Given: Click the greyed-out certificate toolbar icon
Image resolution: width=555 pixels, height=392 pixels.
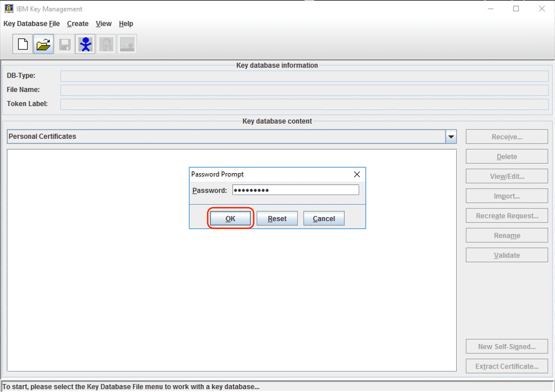Looking at the screenshot, I should [127, 44].
